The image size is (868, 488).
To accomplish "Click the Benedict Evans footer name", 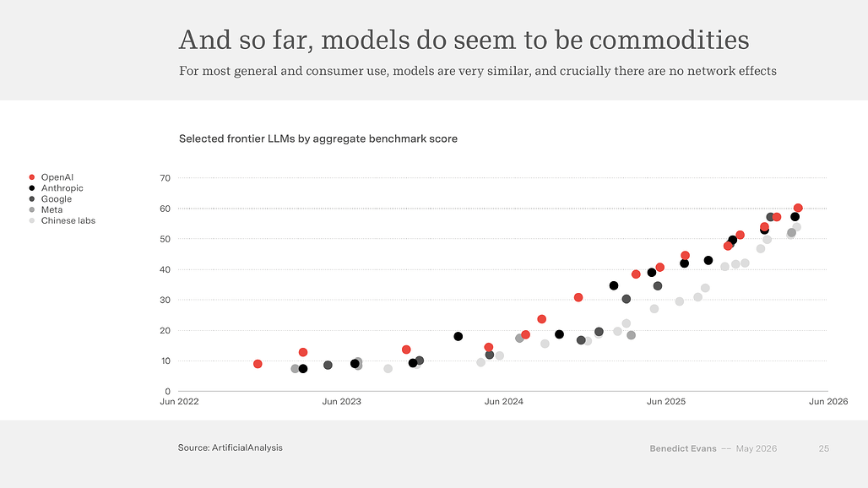I will 683,448.
